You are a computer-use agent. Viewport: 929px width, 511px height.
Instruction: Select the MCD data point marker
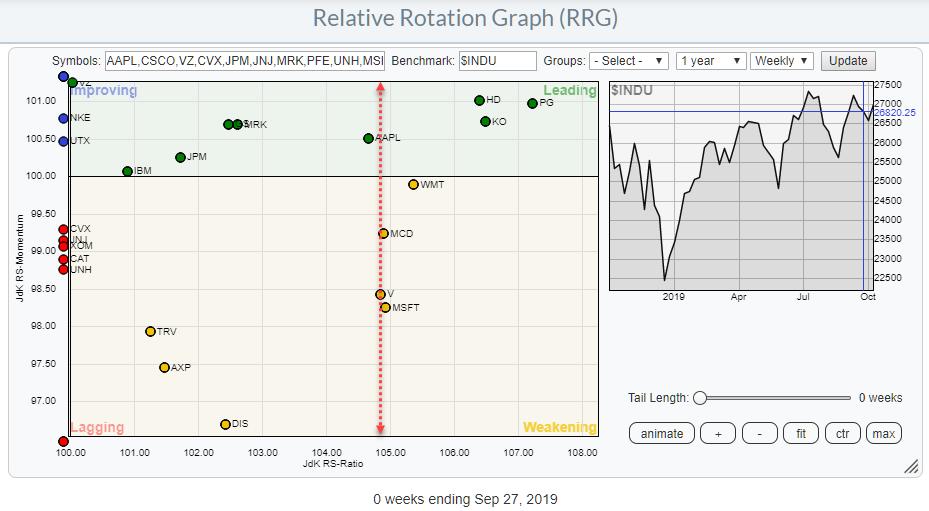coord(383,234)
